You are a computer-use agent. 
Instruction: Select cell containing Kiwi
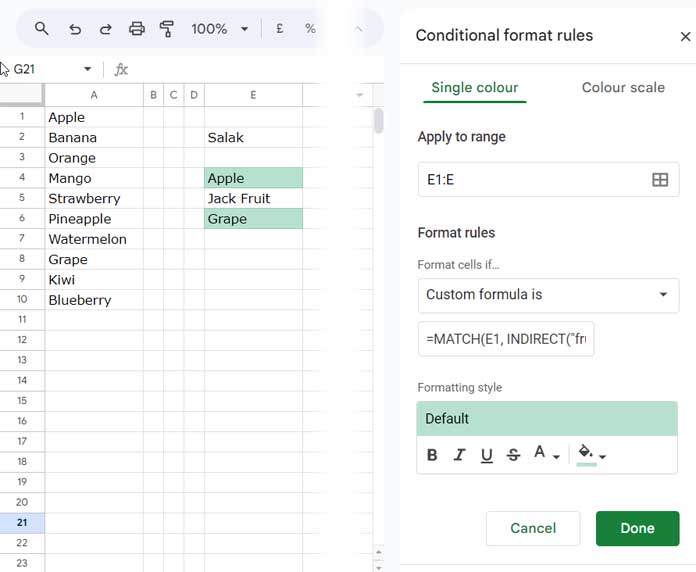point(94,280)
